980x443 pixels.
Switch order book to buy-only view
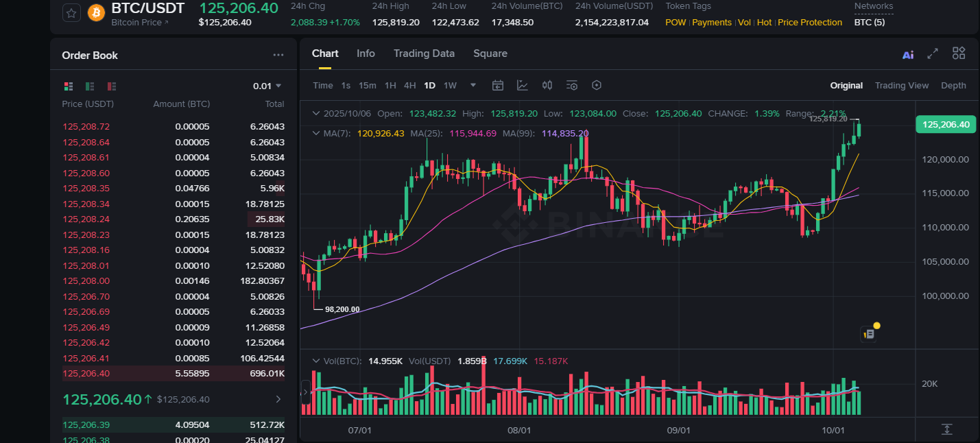coord(89,86)
